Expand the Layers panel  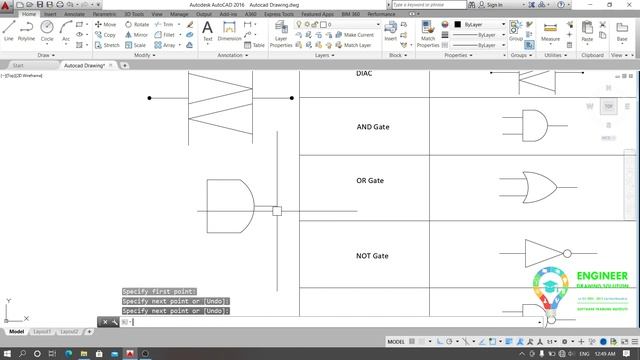324,55
